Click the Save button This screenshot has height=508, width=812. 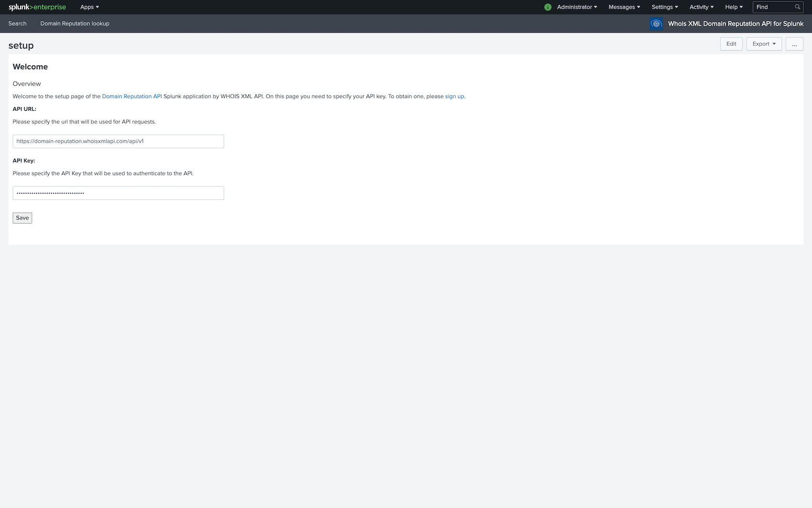pyautogui.click(x=22, y=218)
